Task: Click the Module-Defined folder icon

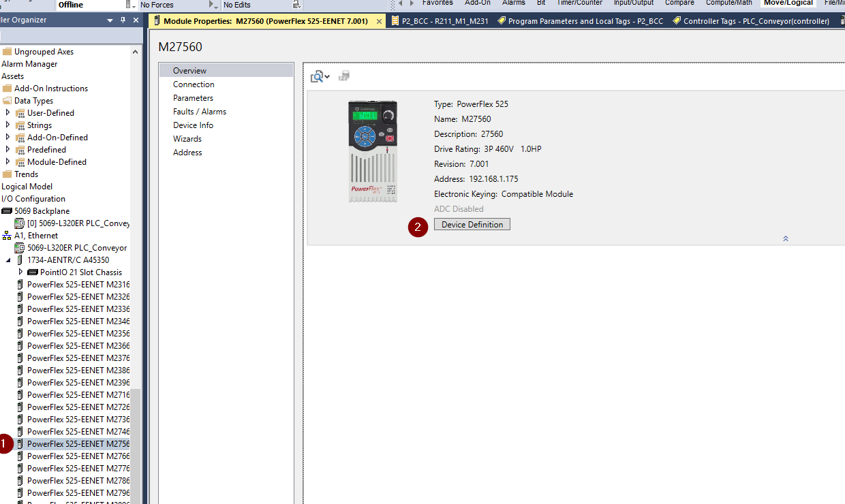Action: click(x=20, y=162)
